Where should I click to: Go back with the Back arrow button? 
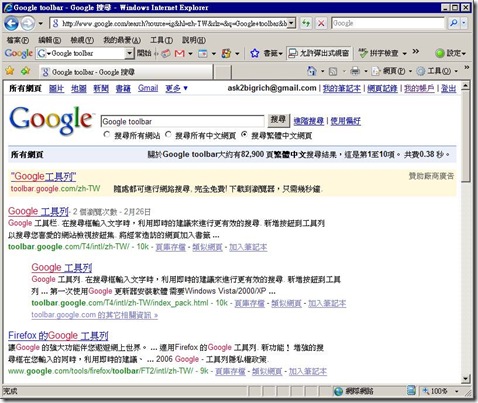(x=12, y=24)
